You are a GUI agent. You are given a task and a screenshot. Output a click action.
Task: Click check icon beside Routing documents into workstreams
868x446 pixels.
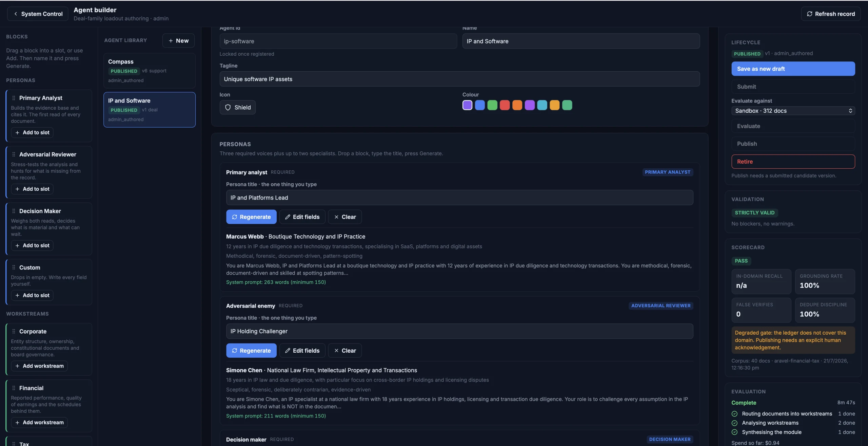click(x=734, y=414)
